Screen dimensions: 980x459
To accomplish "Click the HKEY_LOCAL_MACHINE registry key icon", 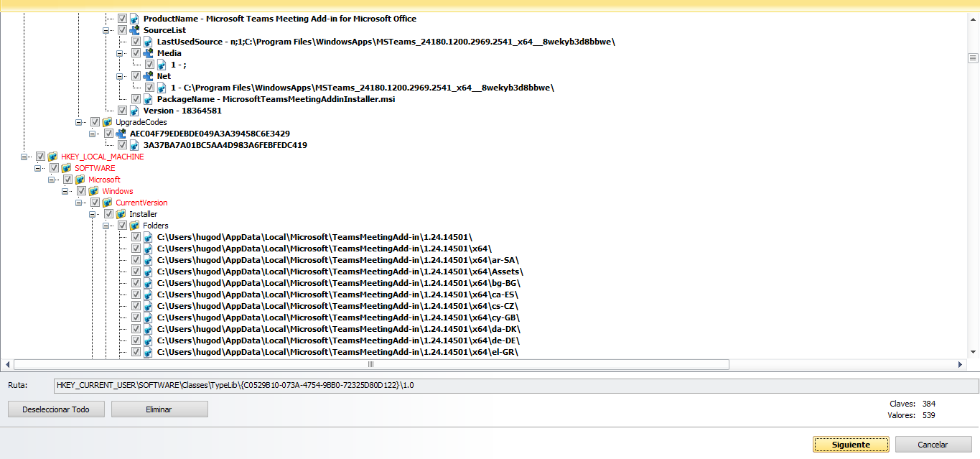I will click(x=52, y=157).
